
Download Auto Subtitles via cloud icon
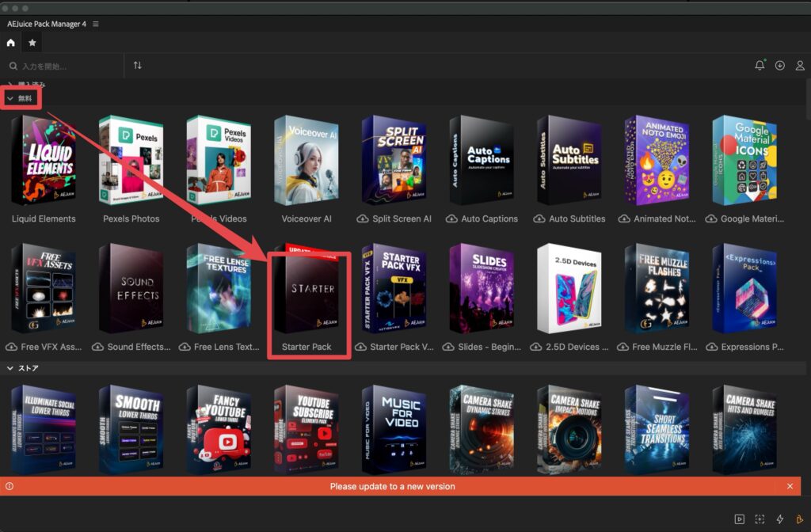pos(539,218)
